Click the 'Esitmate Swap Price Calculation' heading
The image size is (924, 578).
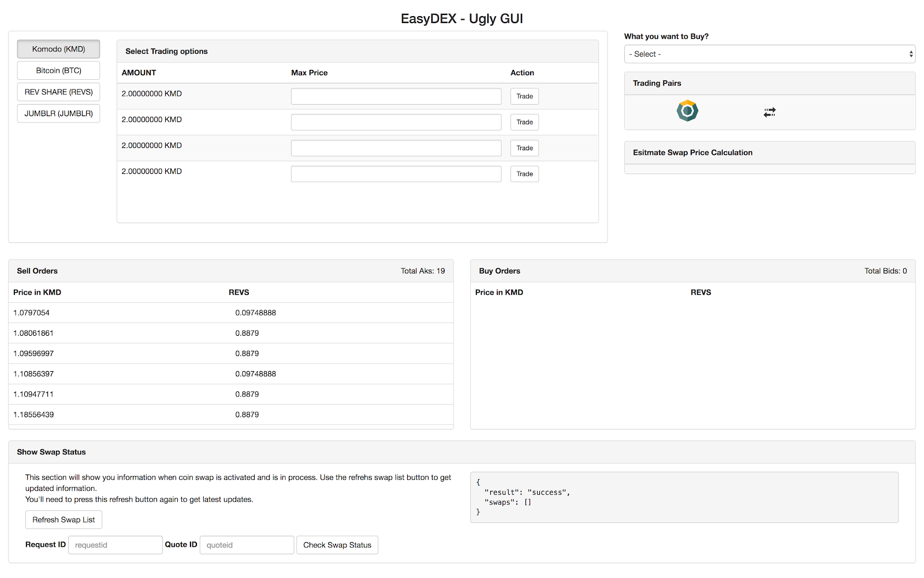[692, 153]
